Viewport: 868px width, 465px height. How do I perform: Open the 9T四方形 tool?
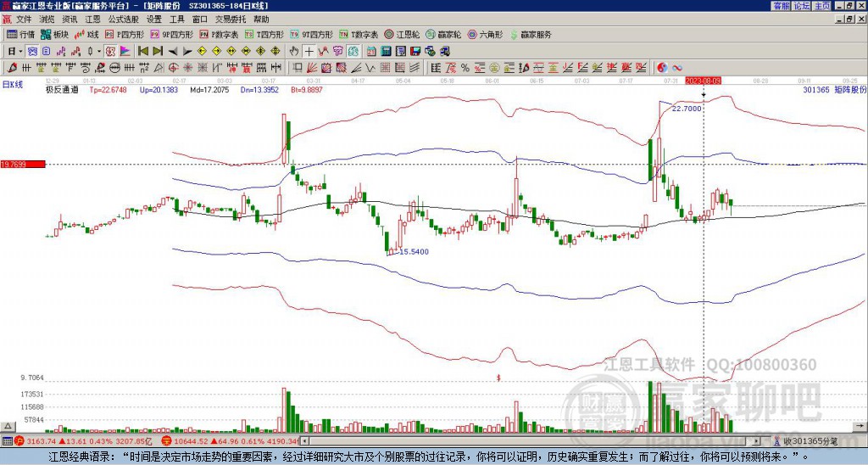(x=312, y=34)
